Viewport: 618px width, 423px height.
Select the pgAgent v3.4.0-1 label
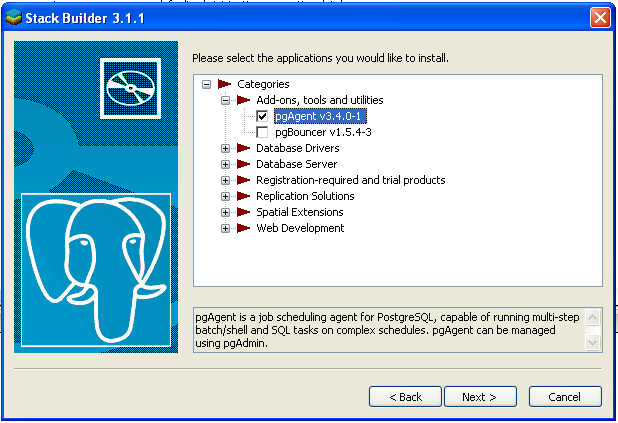coord(320,116)
